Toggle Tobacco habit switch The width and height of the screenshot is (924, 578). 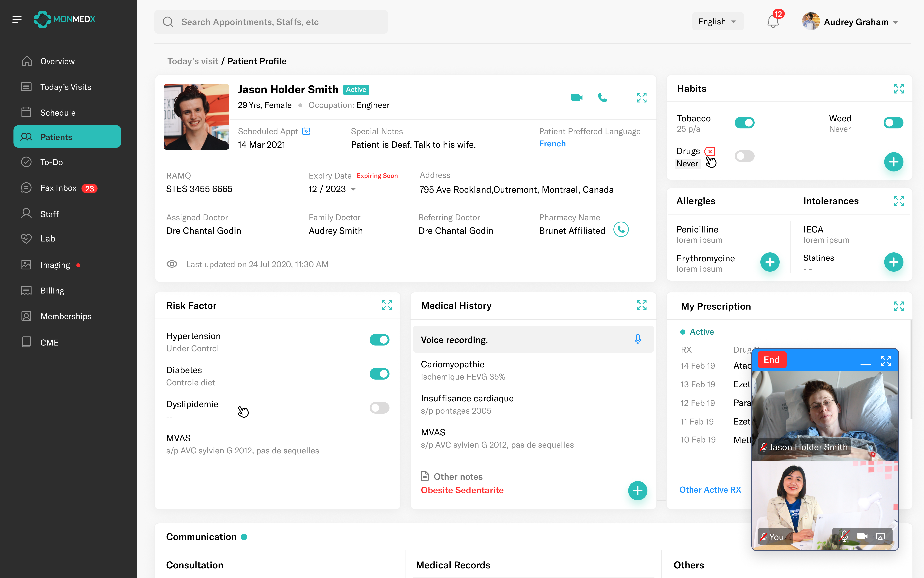click(x=744, y=123)
